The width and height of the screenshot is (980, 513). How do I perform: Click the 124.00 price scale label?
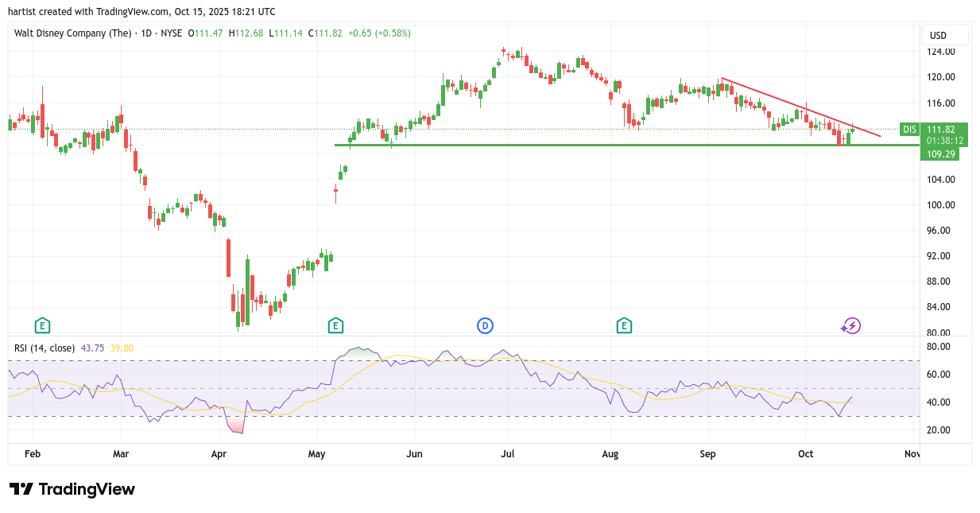[942, 52]
